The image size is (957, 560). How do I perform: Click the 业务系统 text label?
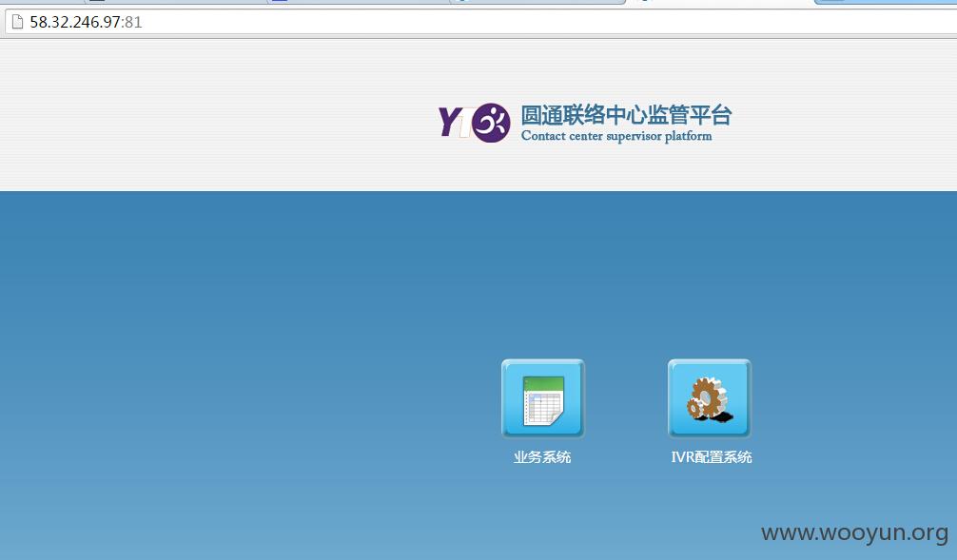pyautogui.click(x=542, y=457)
